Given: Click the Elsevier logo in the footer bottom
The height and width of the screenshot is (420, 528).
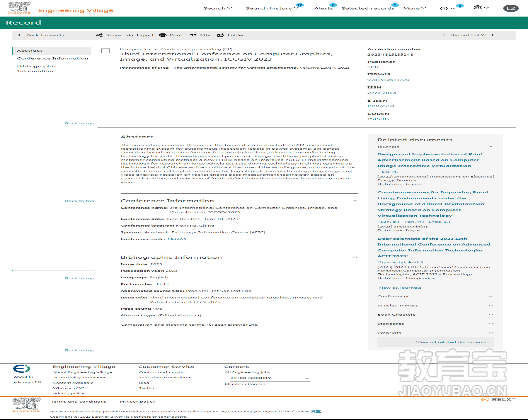Looking at the screenshot, I should pos(26,405).
